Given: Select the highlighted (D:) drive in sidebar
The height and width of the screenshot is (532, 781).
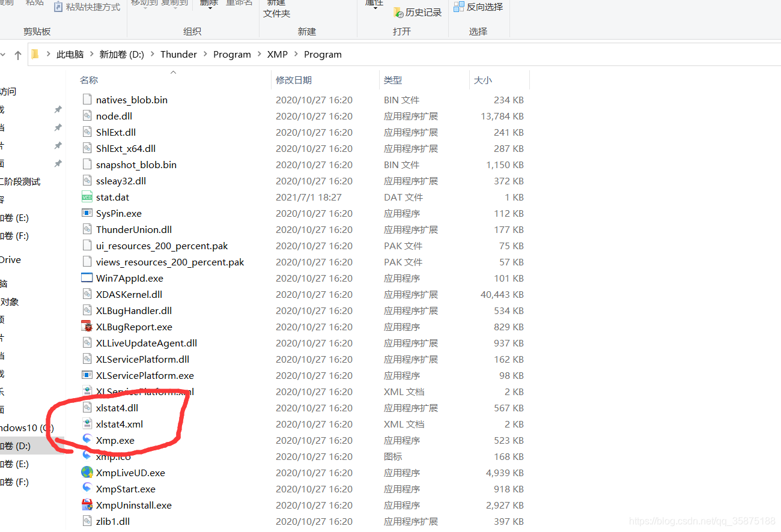Looking at the screenshot, I should coord(32,446).
